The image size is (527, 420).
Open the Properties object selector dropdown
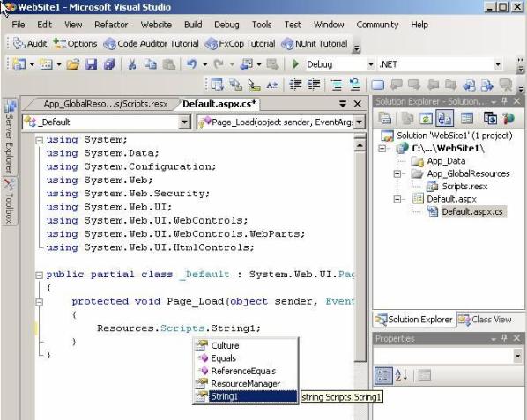click(518, 355)
